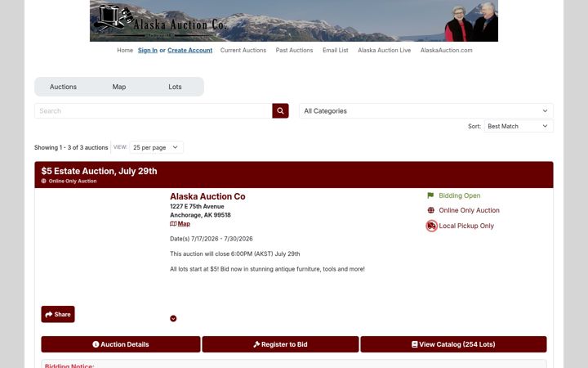This screenshot has width=588, height=368.
Task: Click the Sign In link
Action: (147, 50)
